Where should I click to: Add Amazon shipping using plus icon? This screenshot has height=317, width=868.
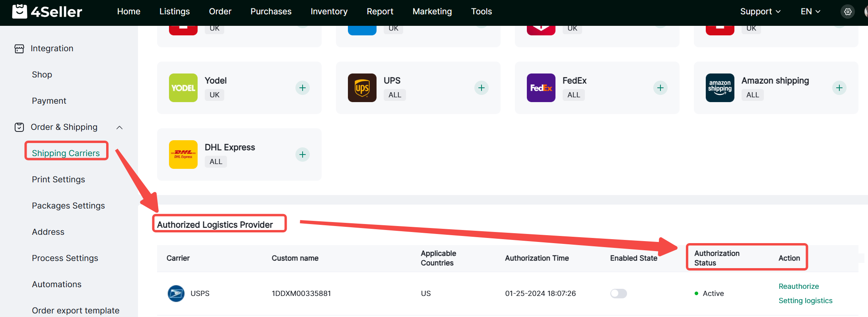click(x=839, y=88)
